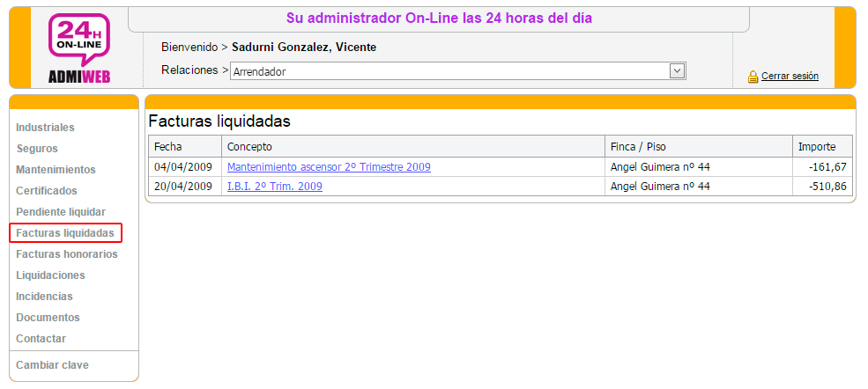Select the date cell 04/04/2009
The height and width of the screenshot is (389, 868).
pos(183,167)
